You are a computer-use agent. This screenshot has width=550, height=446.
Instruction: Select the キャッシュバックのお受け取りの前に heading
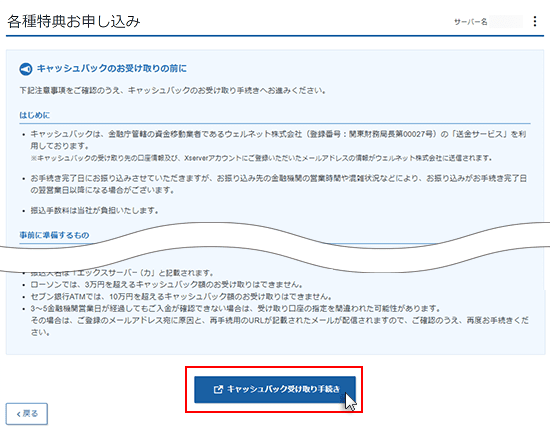point(112,68)
